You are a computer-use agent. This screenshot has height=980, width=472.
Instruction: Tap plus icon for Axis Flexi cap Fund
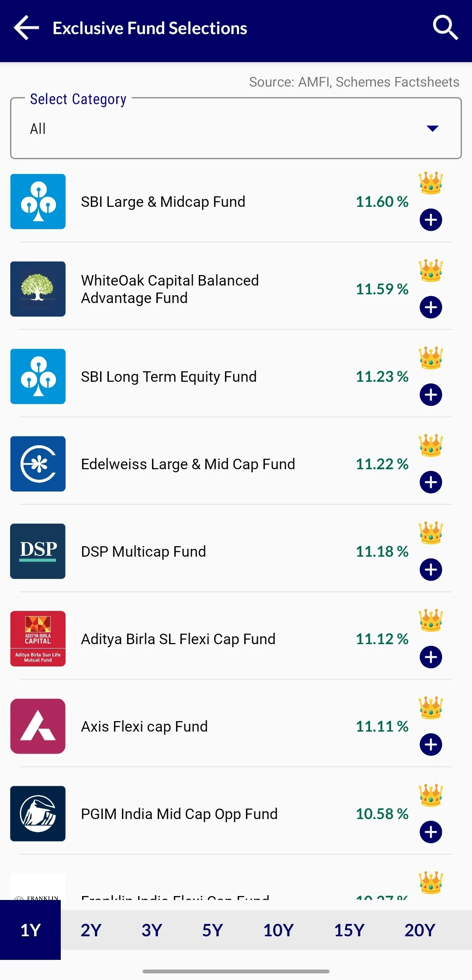[x=431, y=744]
